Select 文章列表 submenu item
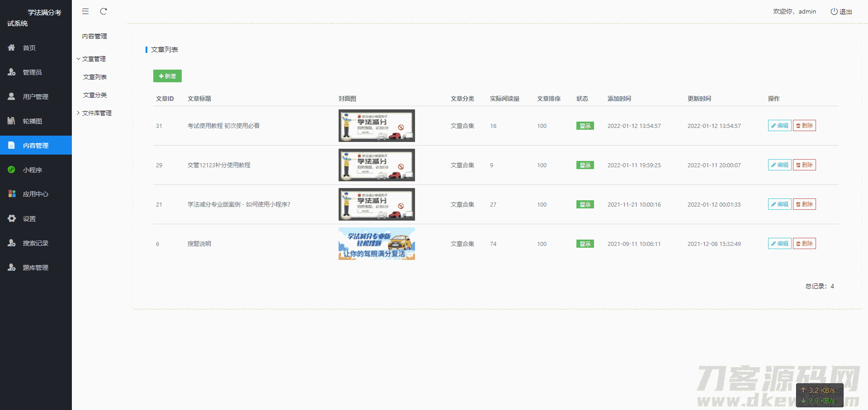Viewport: 868px width, 410px height. [x=95, y=77]
